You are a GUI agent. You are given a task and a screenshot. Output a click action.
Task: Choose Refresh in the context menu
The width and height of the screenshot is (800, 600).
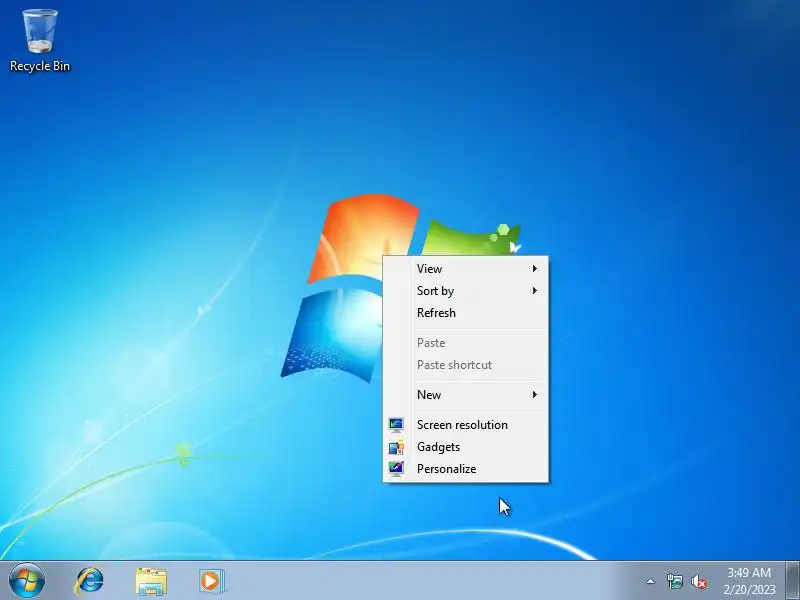[479, 313]
